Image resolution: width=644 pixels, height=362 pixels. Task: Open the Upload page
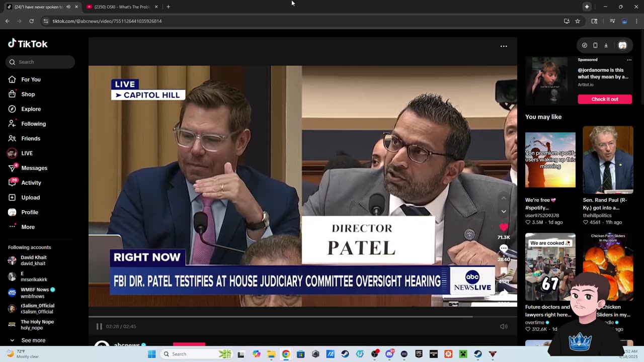click(x=30, y=198)
